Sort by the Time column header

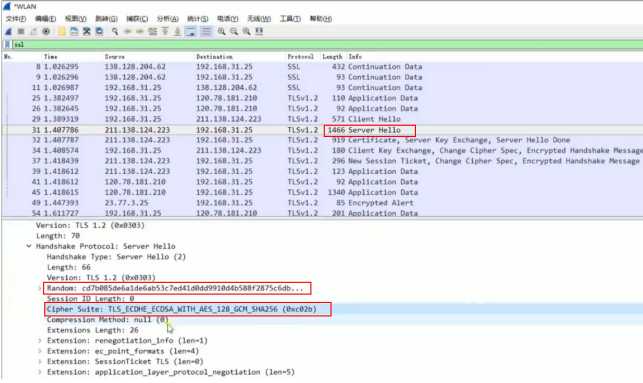click(50, 57)
